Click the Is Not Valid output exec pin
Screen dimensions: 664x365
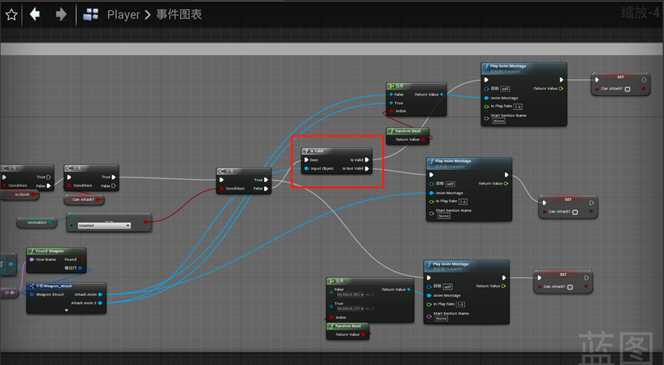click(367, 169)
